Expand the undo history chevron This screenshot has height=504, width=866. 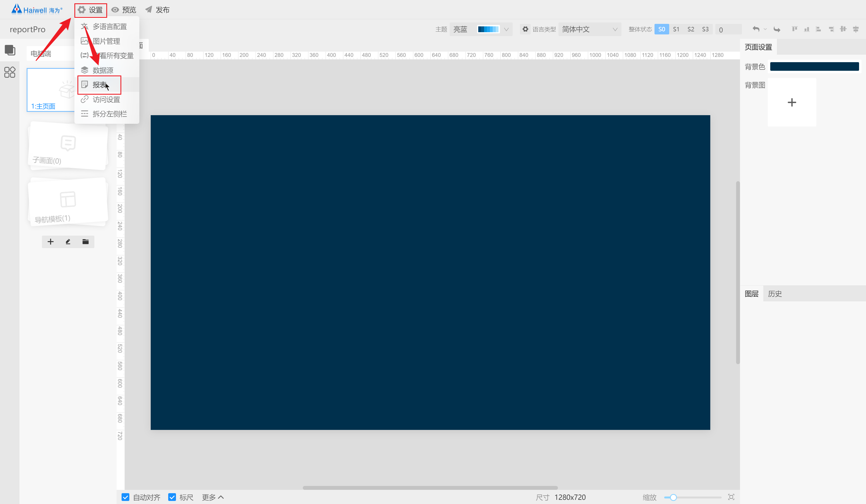(x=765, y=29)
